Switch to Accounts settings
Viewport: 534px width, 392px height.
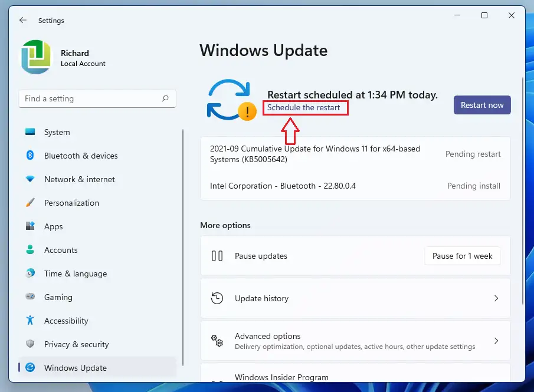(97, 250)
